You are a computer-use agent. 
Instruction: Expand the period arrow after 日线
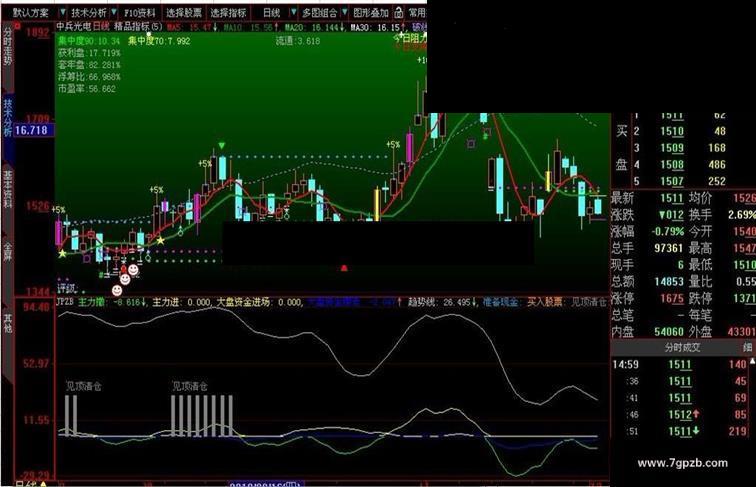(x=293, y=12)
